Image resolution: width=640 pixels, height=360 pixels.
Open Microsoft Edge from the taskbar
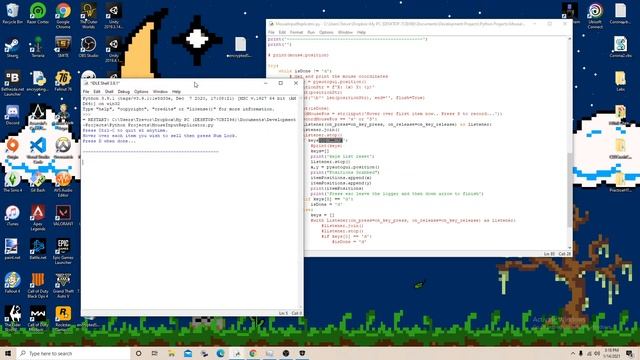220,353
